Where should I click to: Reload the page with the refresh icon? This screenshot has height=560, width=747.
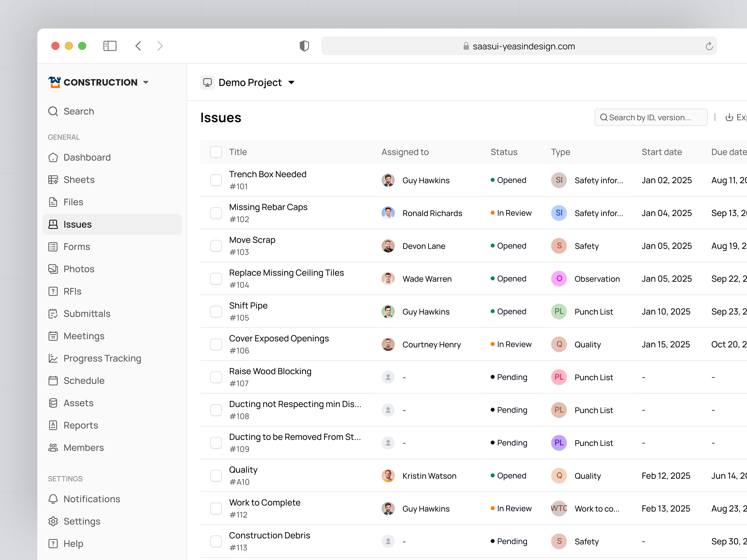click(x=709, y=46)
